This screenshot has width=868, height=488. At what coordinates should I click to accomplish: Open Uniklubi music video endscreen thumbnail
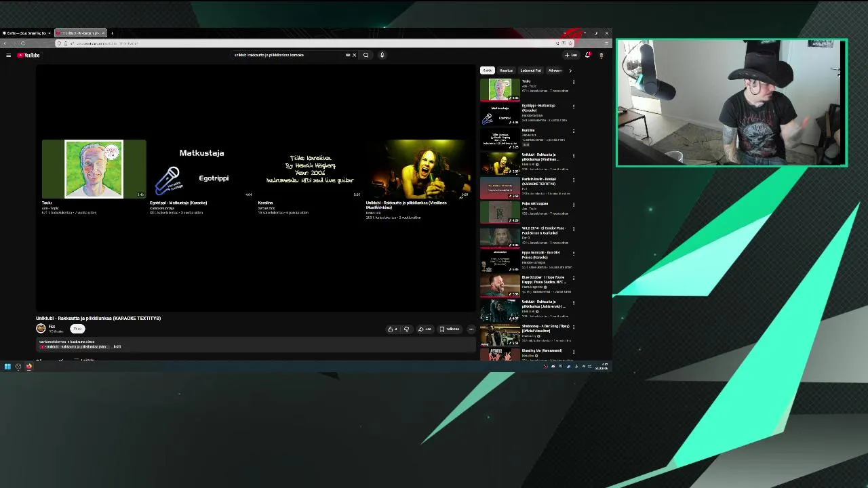418,169
